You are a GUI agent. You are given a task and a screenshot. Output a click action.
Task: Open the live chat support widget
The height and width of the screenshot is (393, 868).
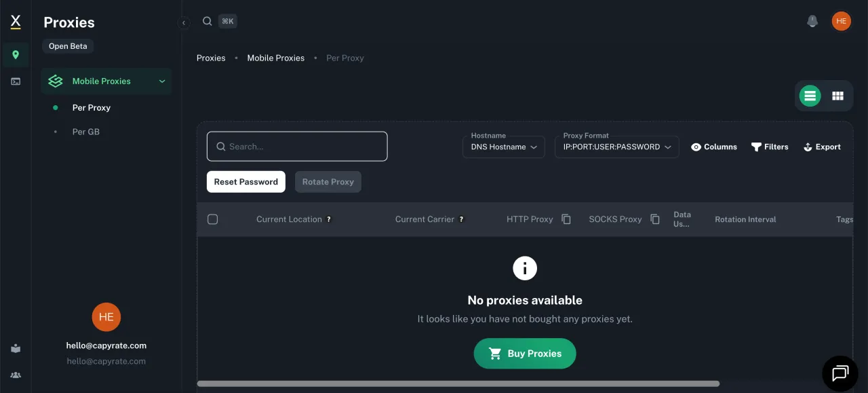coord(840,373)
